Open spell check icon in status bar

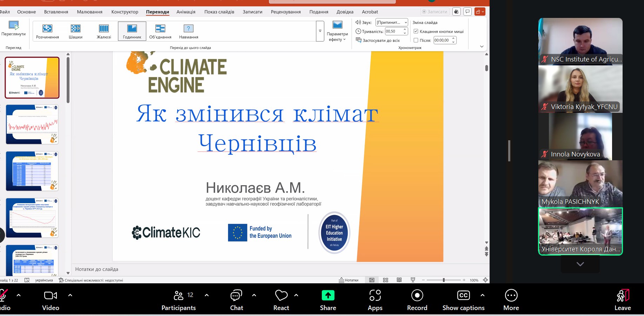pyautogui.click(x=27, y=280)
